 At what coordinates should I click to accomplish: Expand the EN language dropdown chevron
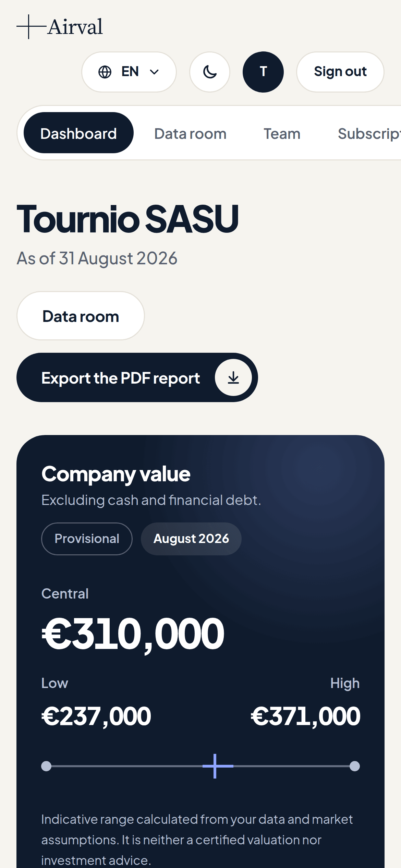pyautogui.click(x=155, y=72)
